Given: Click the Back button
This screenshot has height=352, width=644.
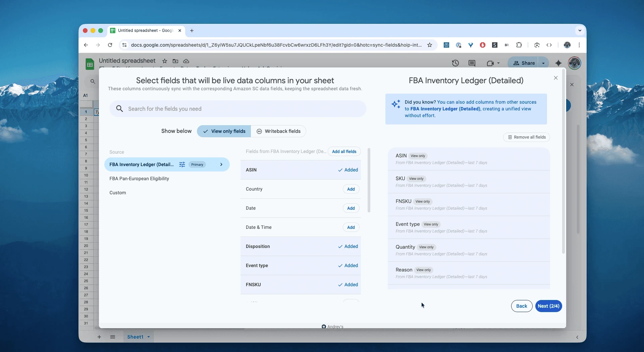Looking at the screenshot, I should [522, 306].
